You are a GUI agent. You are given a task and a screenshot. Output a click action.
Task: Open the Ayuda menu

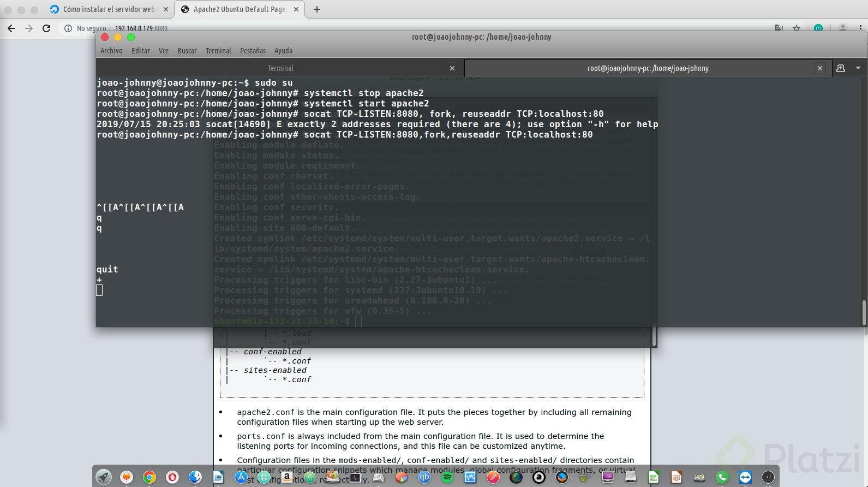click(x=284, y=51)
